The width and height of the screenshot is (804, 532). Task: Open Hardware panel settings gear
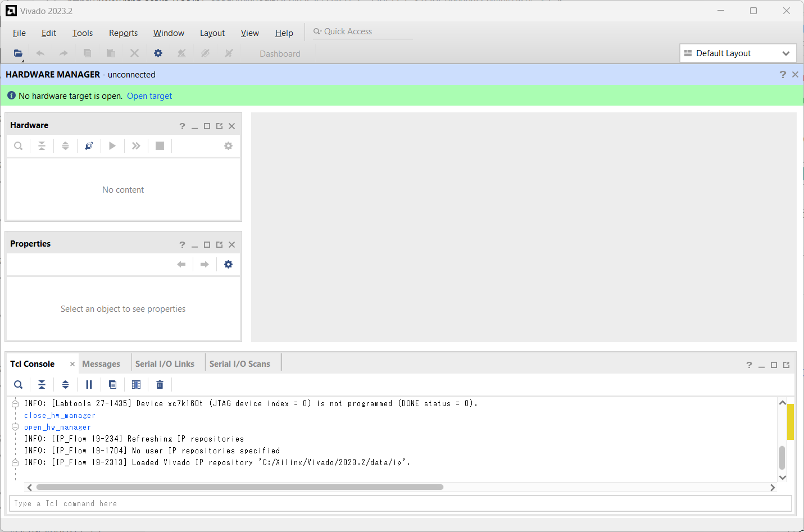click(x=228, y=146)
